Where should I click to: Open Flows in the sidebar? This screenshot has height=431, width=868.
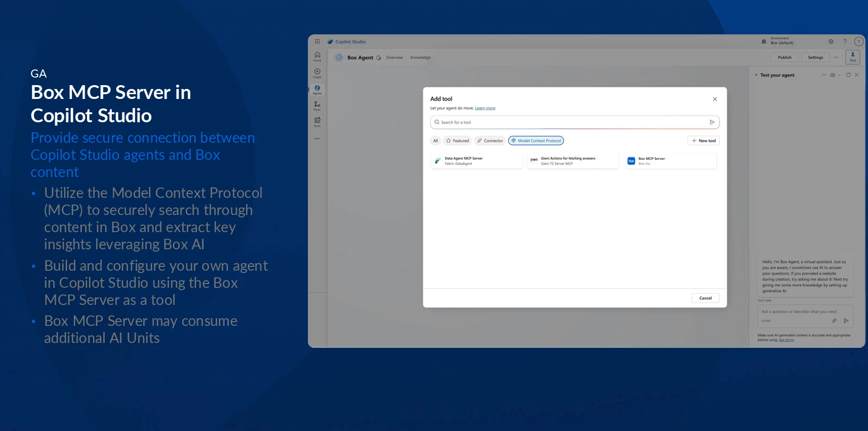coord(317,106)
